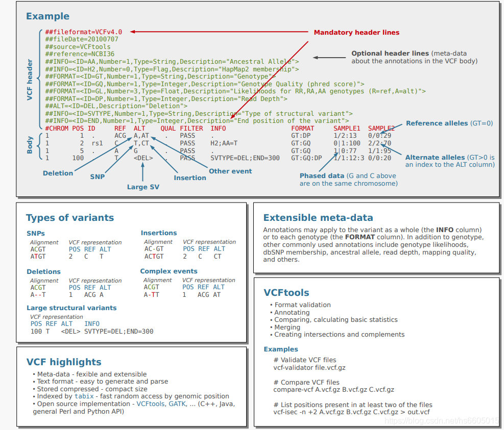
Task: Click the "Optional header lines" label
Action: click(390, 54)
